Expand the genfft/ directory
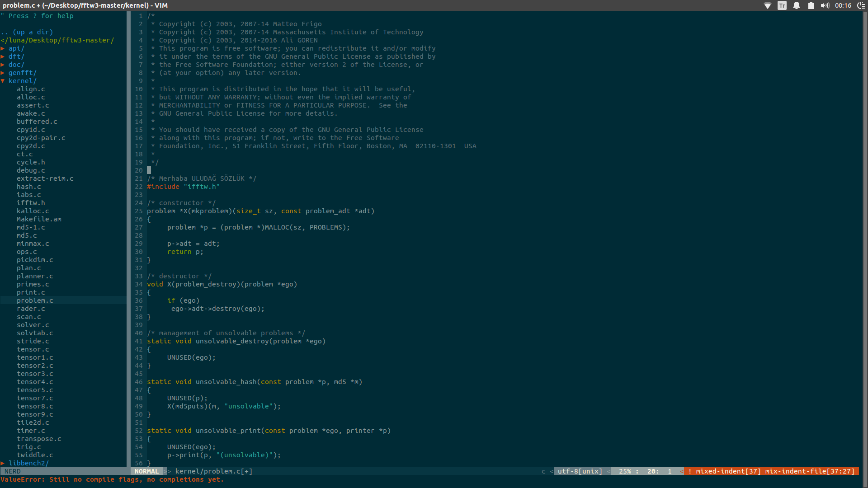868x488 pixels. [x=22, y=73]
